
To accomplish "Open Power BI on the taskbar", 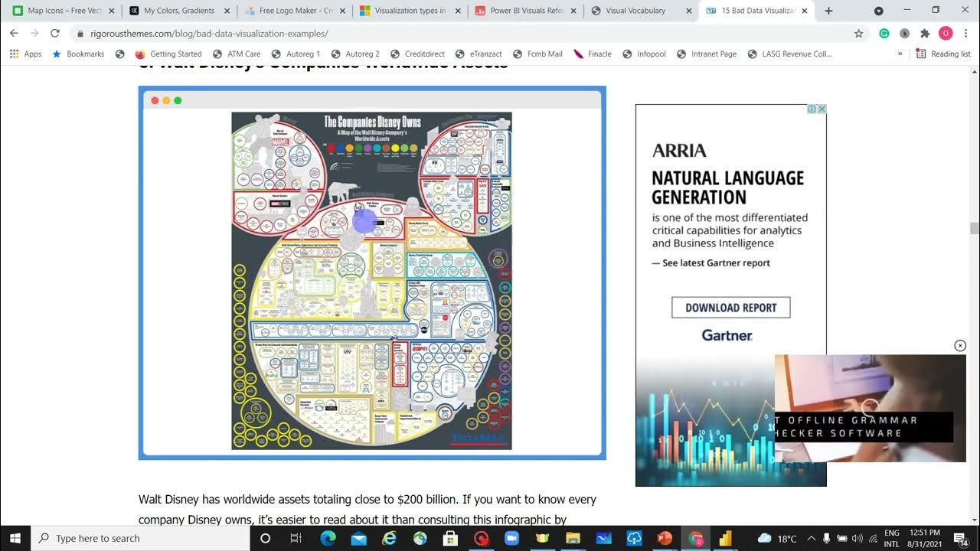I will (x=726, y=538).
